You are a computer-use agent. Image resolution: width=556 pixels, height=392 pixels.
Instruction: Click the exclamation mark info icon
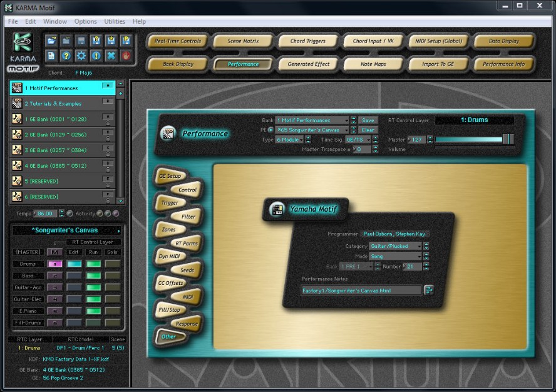click(96, 56)
